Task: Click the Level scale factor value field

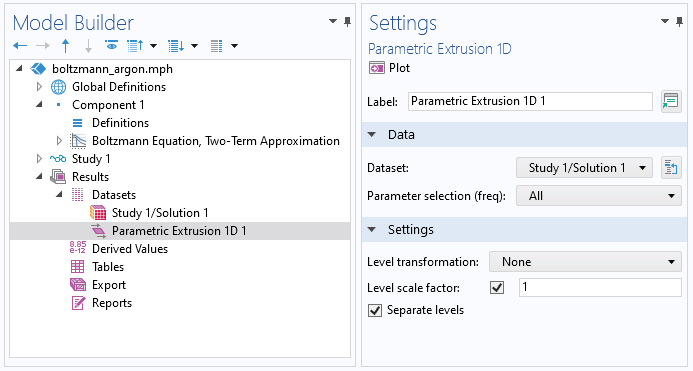Action: pyautogui.click(x=600, y=287)
